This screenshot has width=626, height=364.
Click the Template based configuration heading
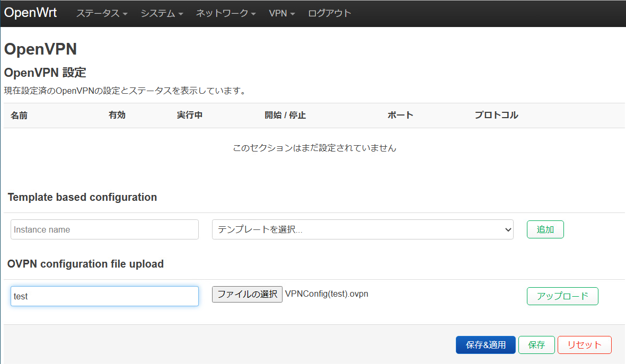pos(82,197)
